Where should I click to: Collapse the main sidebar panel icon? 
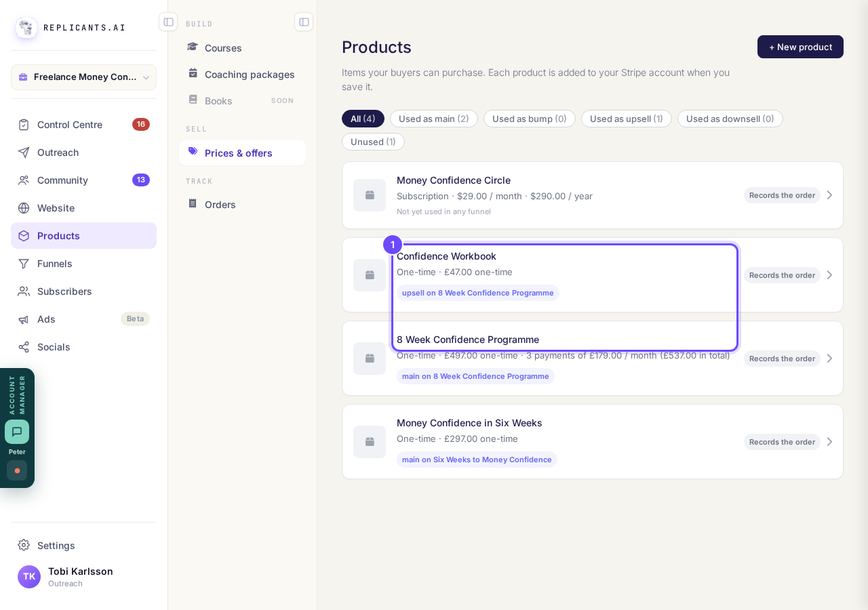pos(168,22)
